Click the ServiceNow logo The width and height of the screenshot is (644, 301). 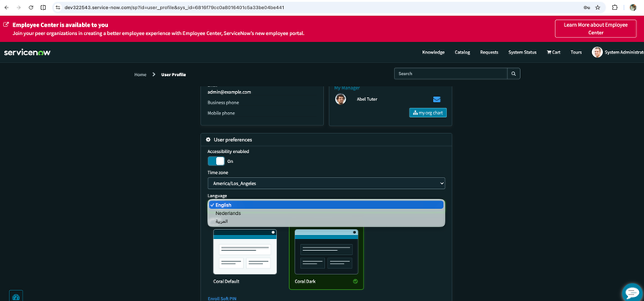click(27, 53)
